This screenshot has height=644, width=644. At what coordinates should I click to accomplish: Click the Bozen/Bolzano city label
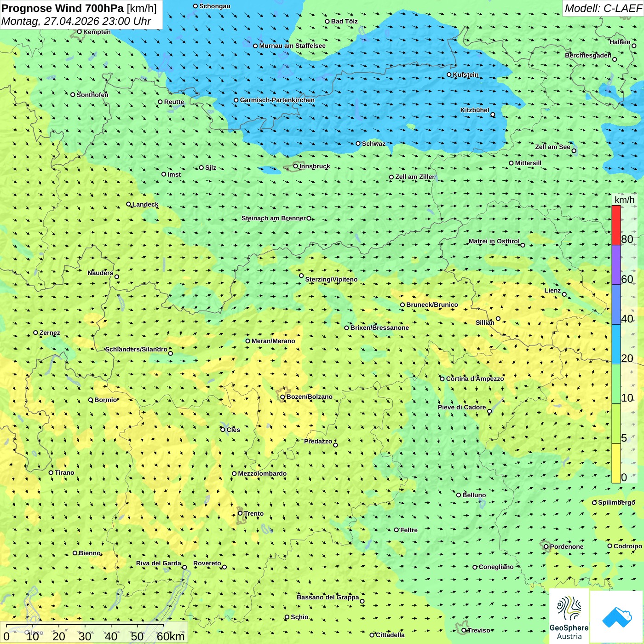click(309, 397)
